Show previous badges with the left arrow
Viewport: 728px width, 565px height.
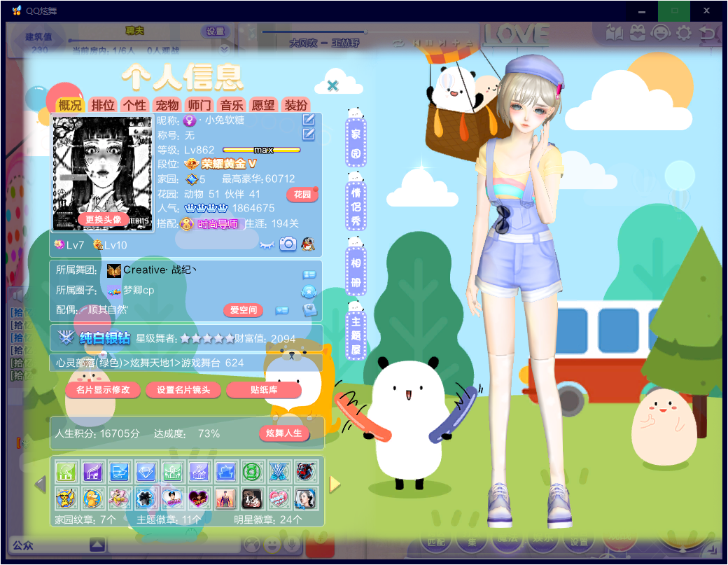tap(41, 484)
